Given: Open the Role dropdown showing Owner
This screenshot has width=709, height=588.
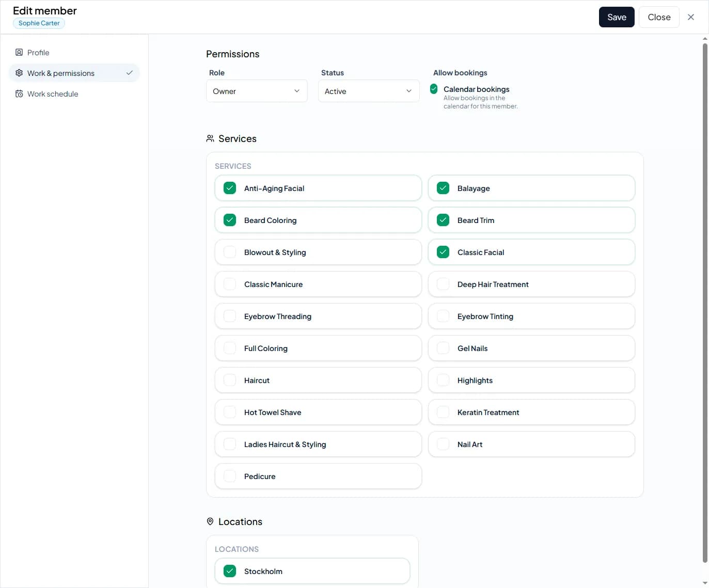Looking at the screenshot, I should pyautogui.click(x=257, y=91).
